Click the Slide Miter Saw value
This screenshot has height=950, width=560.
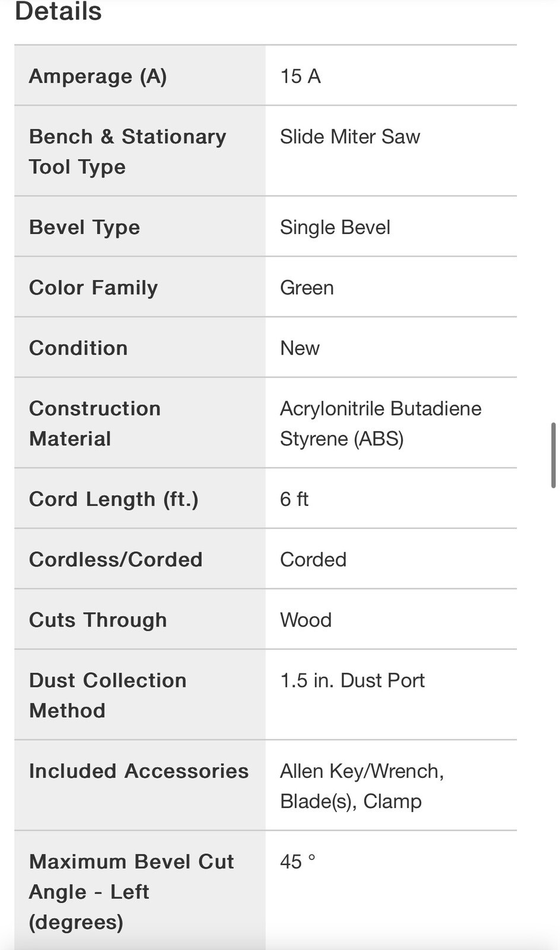(x=350, y=137)
